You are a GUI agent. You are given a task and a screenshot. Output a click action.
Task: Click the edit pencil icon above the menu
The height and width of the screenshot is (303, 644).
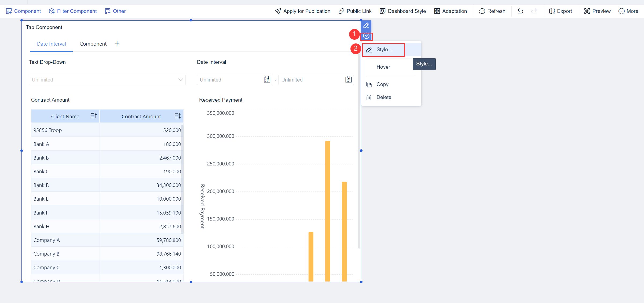366,25
